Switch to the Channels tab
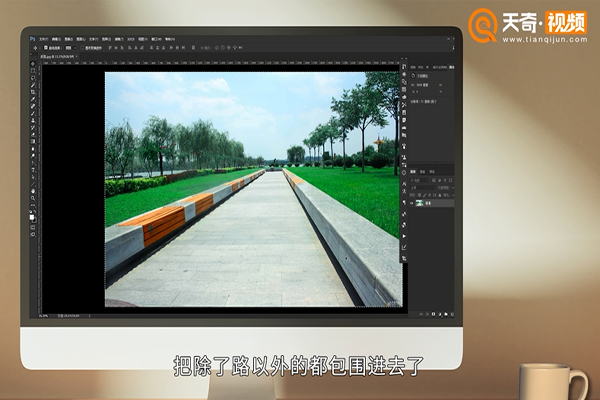 pos(422,171)
